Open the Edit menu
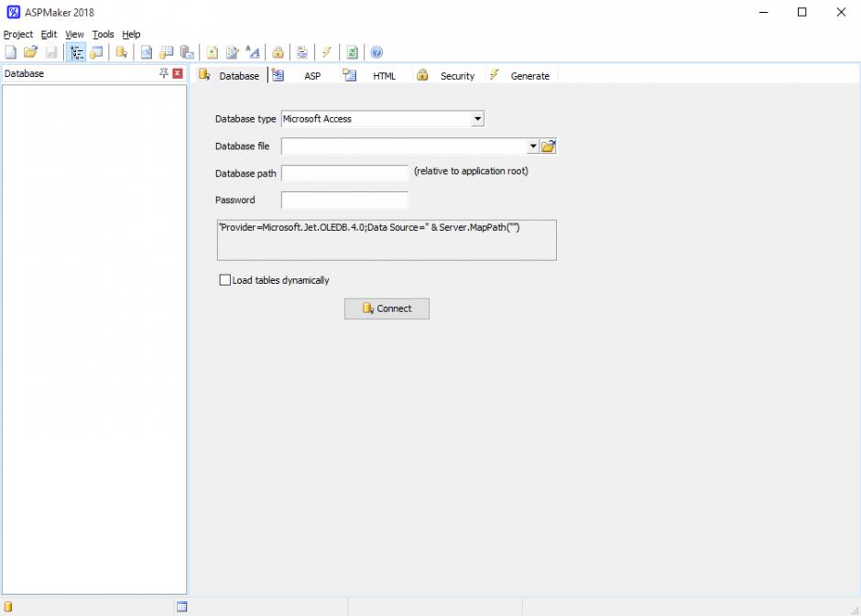 click(x=49, y=35)
